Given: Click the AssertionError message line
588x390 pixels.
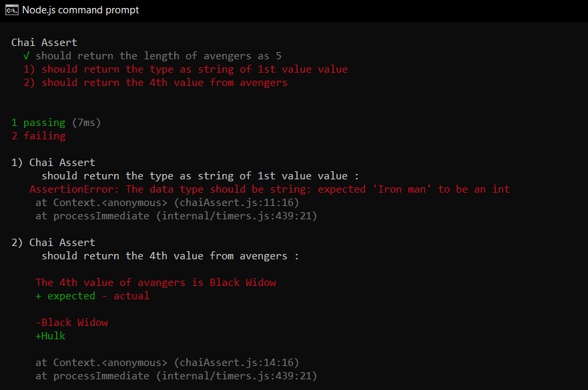Looking at the screenshot, I should [270, 189].
